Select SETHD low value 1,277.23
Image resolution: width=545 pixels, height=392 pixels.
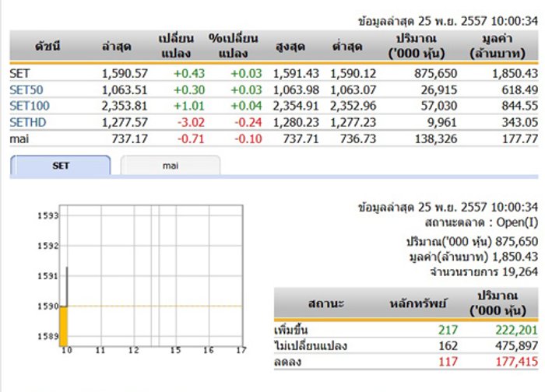tap(353, 122)
